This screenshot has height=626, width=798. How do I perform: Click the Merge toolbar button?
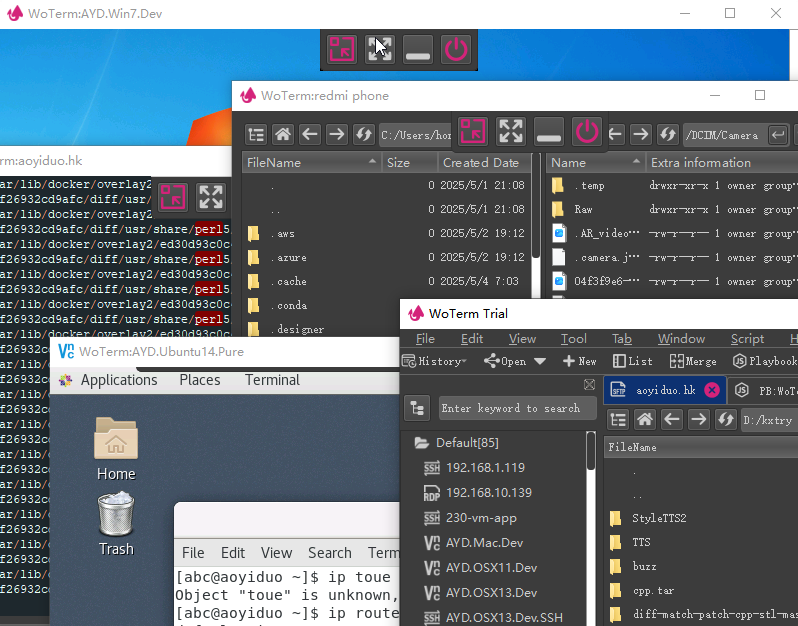(692, 361)
